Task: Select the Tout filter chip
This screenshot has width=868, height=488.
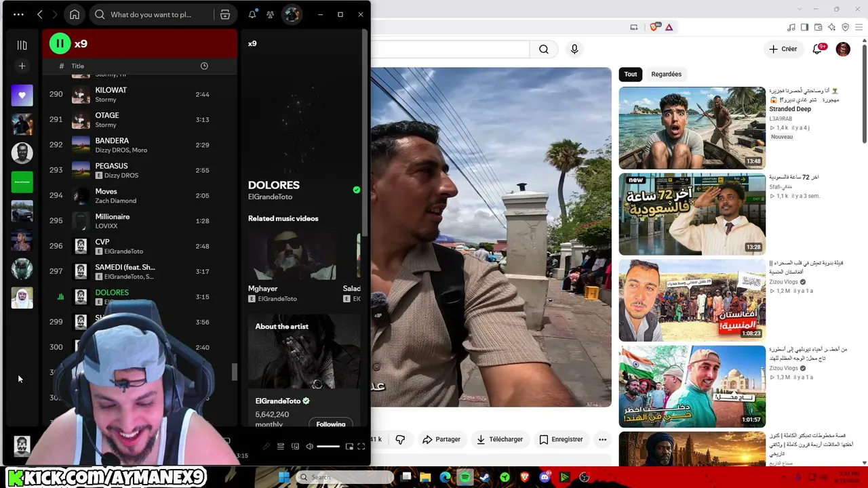Action: (x=631, y=74)
